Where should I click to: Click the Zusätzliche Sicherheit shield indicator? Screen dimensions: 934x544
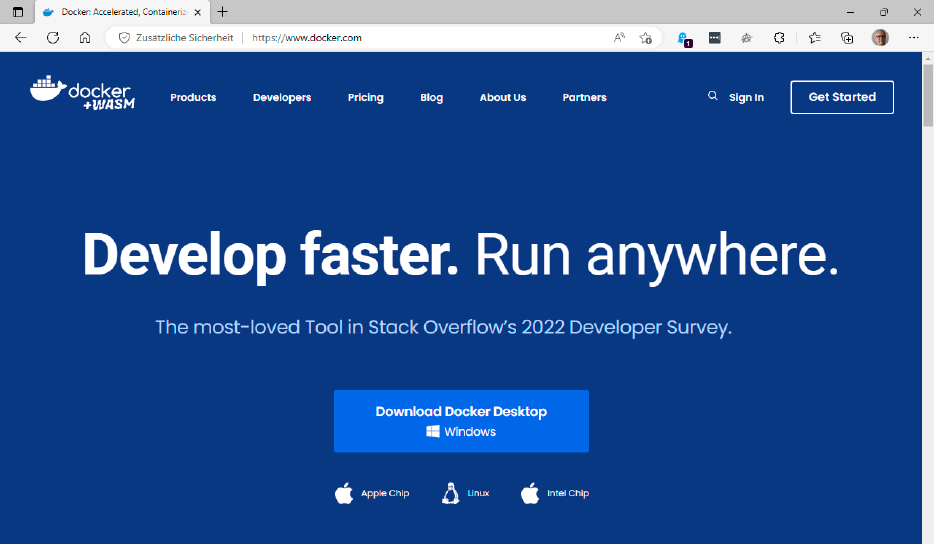click(x=176, y=38)
